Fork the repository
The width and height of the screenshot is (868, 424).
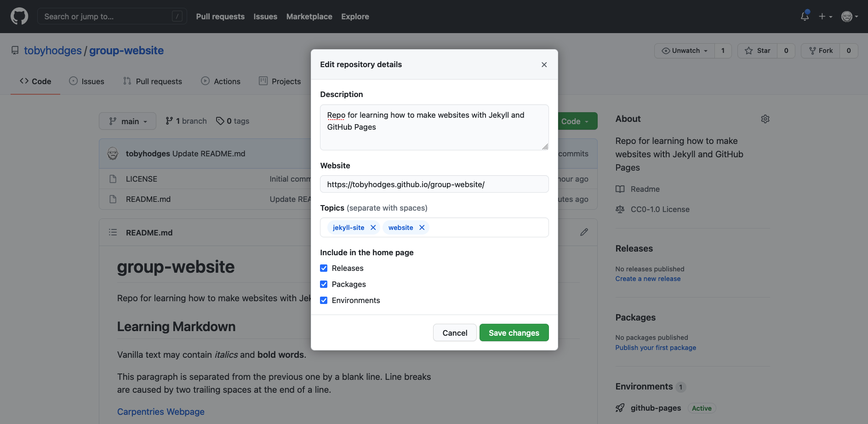(821, 51)
